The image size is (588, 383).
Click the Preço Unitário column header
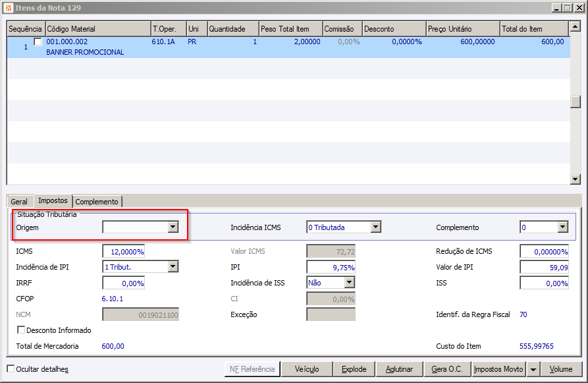(x=464, y=29)
